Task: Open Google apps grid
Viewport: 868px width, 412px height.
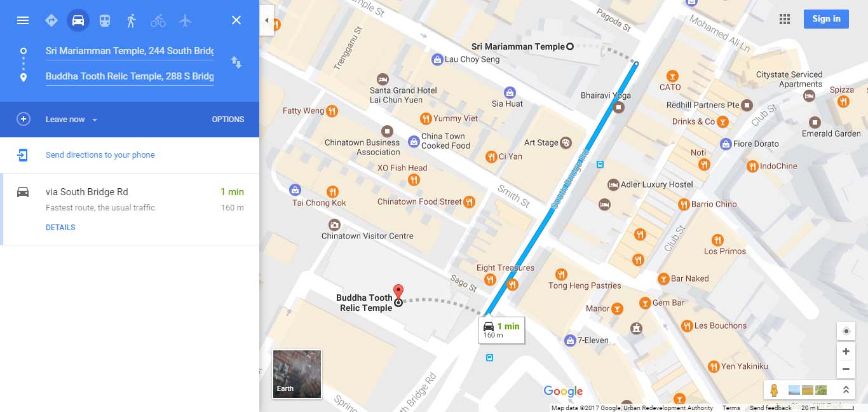Action: tap(785, 19)
